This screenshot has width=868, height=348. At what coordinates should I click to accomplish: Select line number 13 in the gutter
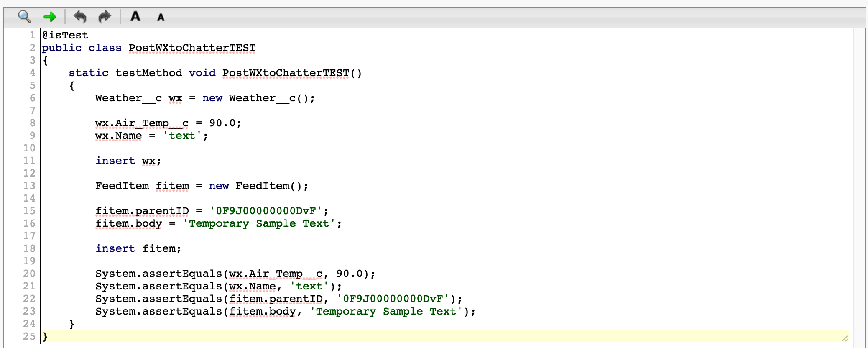point(29,186)
